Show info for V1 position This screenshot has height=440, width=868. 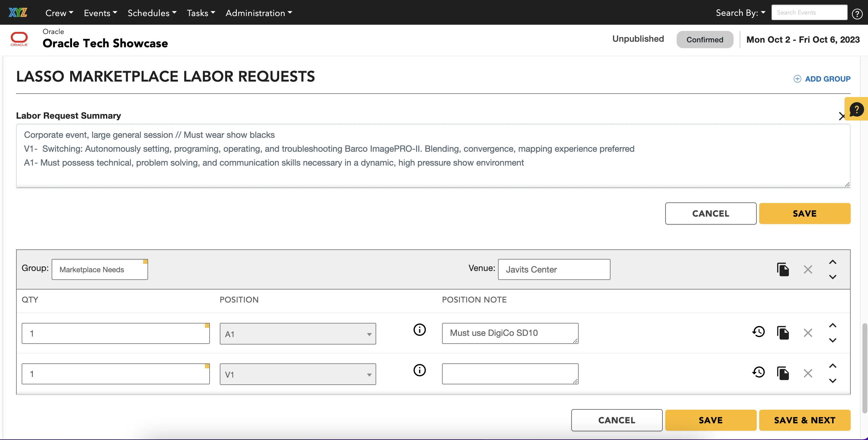click(x=419, y=370)
